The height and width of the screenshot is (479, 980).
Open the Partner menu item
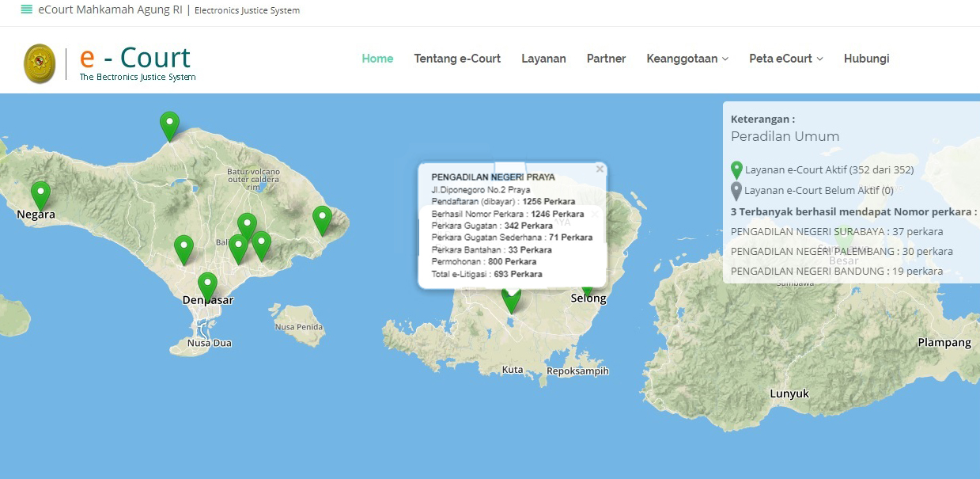click(606, 59)
